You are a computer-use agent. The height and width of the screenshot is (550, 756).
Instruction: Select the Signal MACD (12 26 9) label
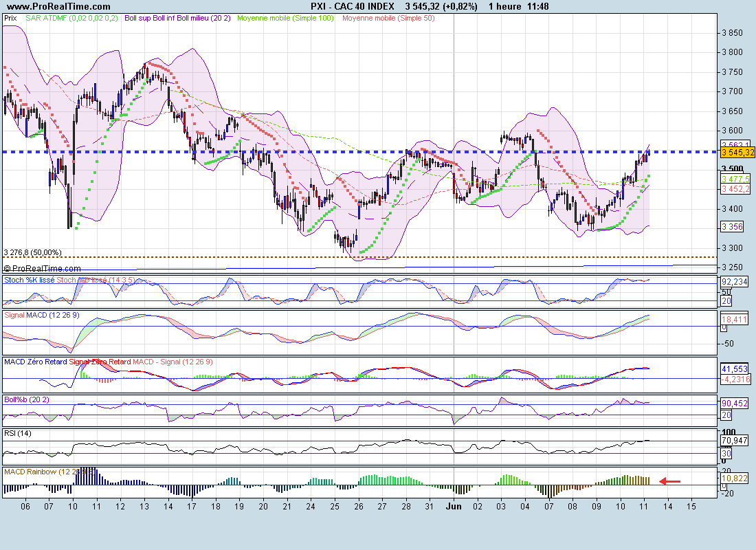[42, 315]
